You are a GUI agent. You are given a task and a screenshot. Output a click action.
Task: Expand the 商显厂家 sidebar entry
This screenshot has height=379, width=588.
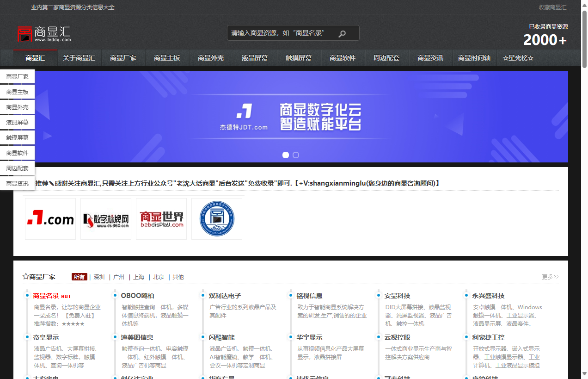(17, 77)
